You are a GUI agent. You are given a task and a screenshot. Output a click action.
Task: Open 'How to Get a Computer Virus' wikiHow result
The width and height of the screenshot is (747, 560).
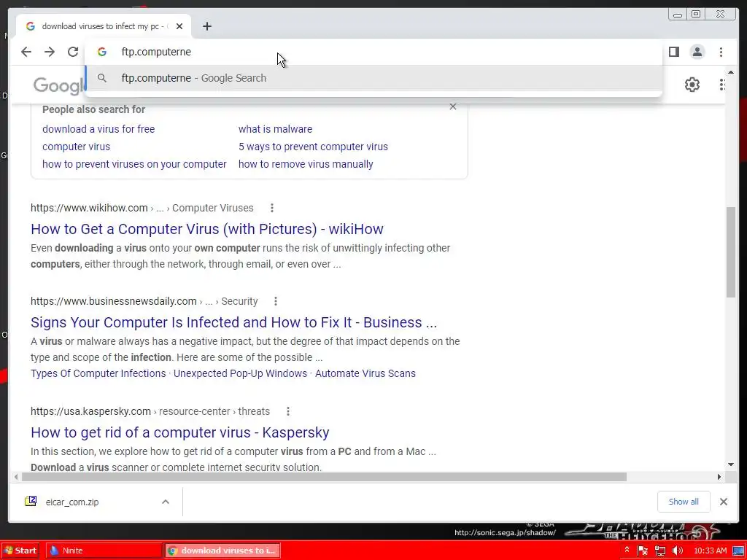pos(206,229)
